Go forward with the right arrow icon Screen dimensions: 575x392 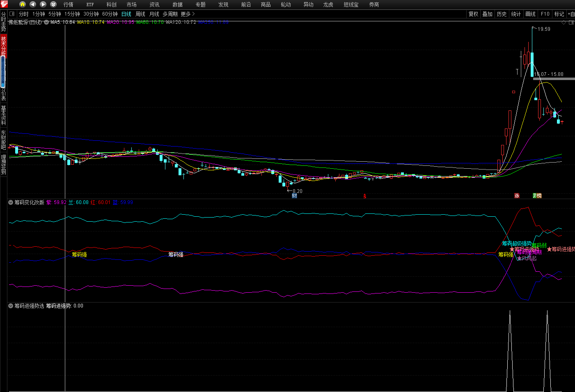click(43, 4)
